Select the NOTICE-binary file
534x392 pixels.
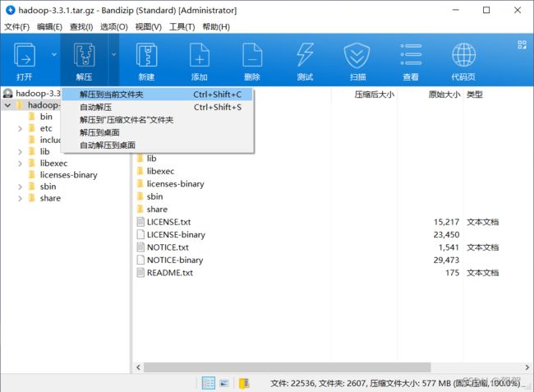point(170,261)
